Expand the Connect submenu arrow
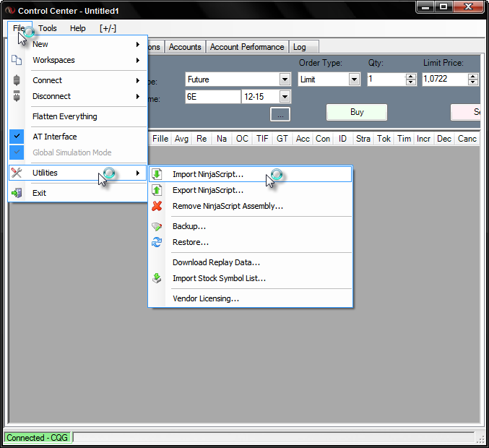This screenshot has height=448, width=489. (137, 80)
